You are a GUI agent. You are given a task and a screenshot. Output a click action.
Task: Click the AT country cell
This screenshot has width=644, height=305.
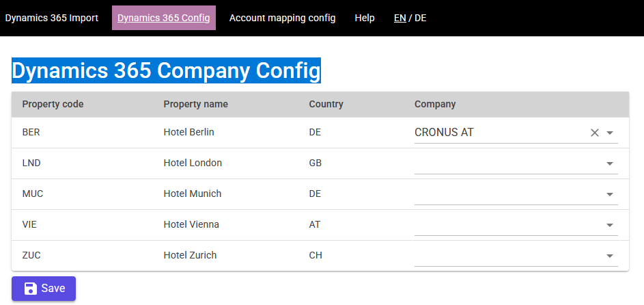pos(315,225)
